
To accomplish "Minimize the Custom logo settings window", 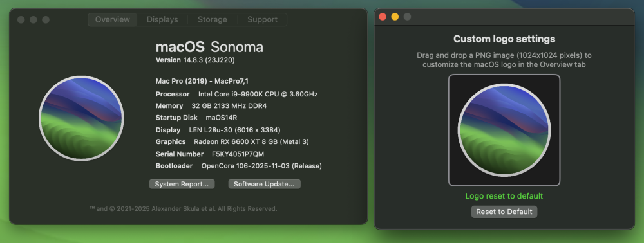I will [395, 17].
